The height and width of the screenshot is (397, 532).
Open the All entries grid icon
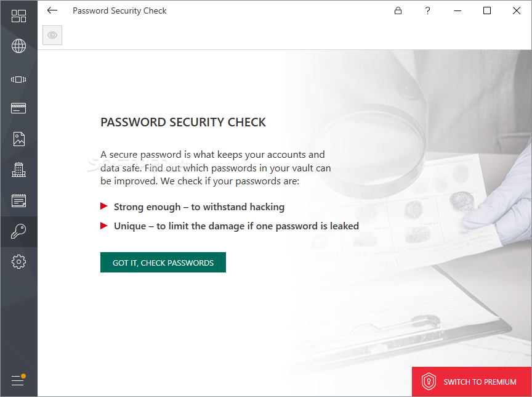18,16
